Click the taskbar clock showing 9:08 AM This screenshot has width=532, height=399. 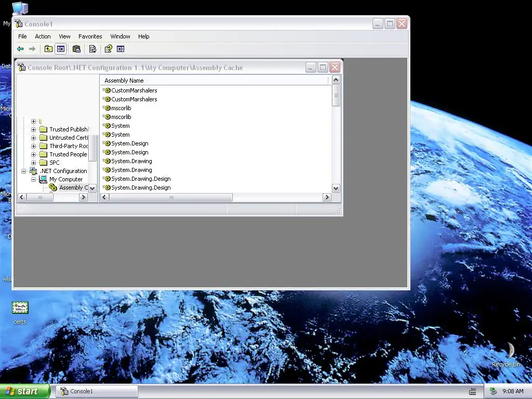(513, 392)
